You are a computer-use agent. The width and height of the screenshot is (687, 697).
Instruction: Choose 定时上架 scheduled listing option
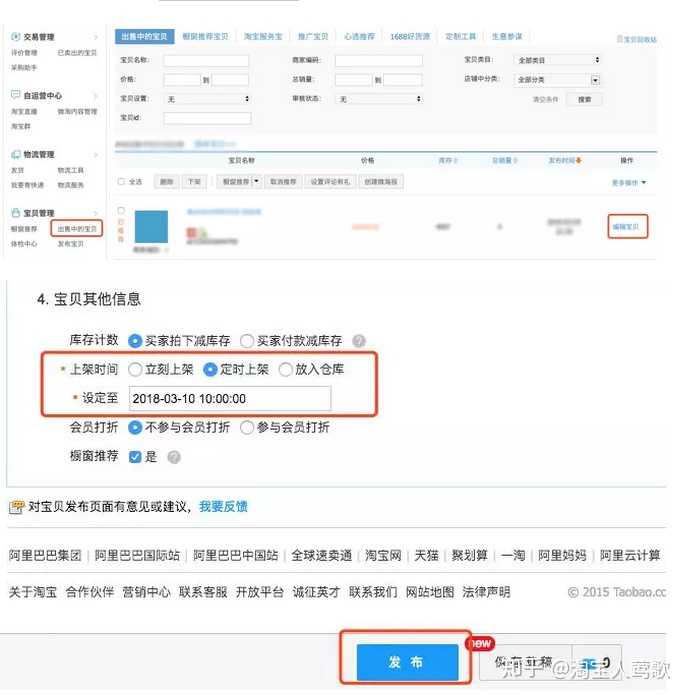click(x=210, y=369)
